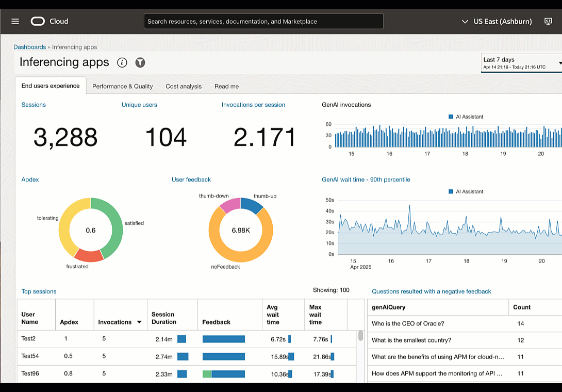Open the hamburger navigation menu
The width and height of the screenshot is (562, 392).
point(15,21)
